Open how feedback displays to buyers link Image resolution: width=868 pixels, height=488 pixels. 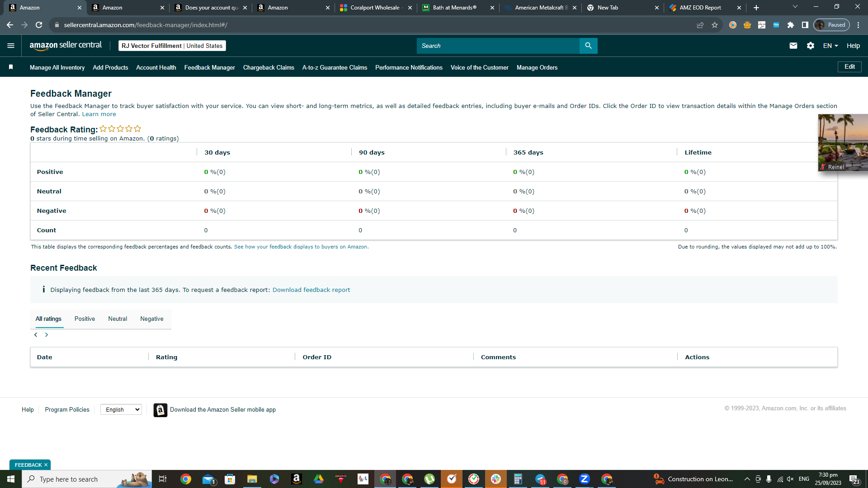[x=301, y=247]
